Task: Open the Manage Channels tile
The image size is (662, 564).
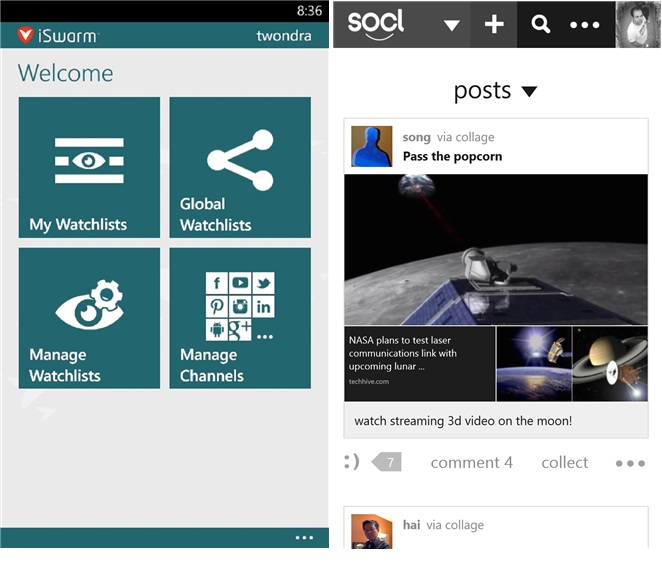Action: click(240, 318)
